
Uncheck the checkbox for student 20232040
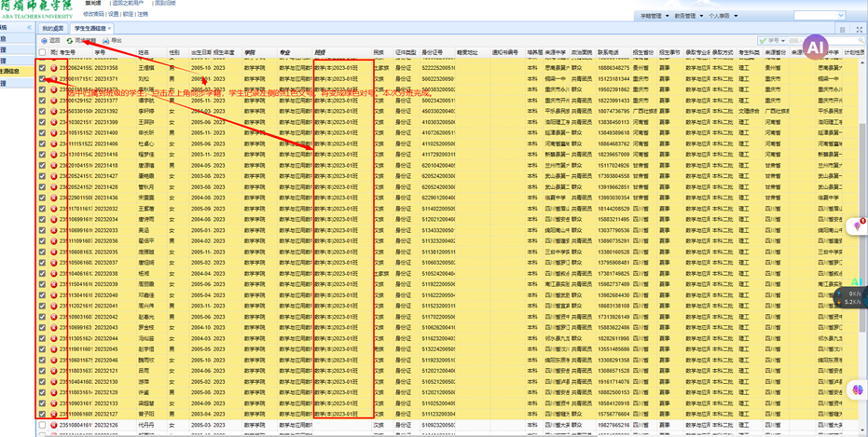pyautogui.click(x=42, y=294)
